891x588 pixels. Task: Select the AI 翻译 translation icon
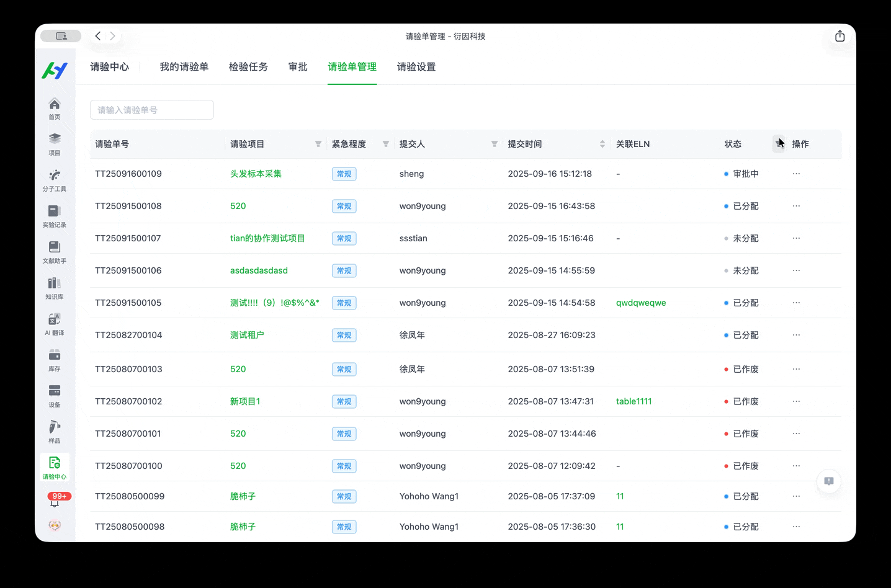pyautogui.click(x=55, y=323)
